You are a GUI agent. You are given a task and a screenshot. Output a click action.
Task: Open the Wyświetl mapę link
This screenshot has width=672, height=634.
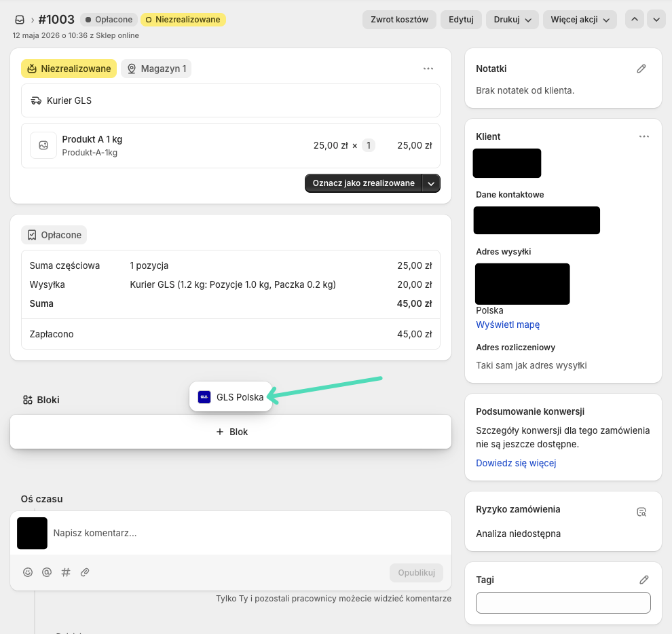pyautogui.click(x=508, y=324)
